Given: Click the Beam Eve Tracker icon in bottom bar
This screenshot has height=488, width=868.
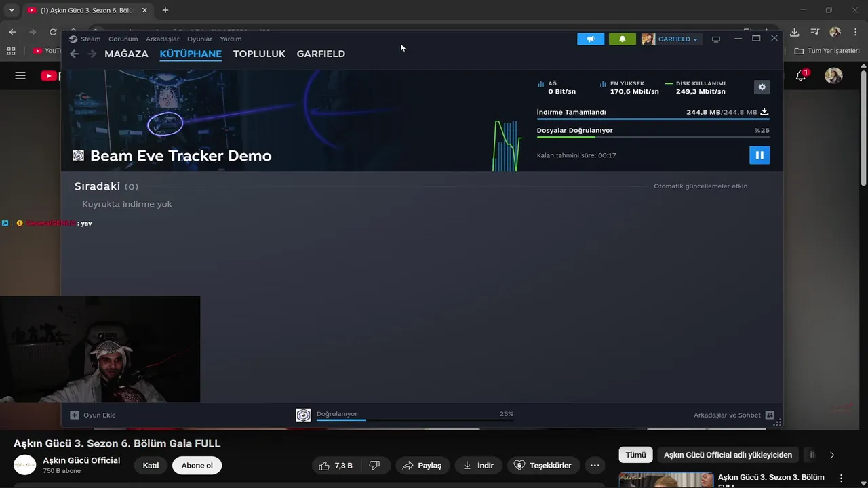Looking at the screenshot, I should click(303, 415).
